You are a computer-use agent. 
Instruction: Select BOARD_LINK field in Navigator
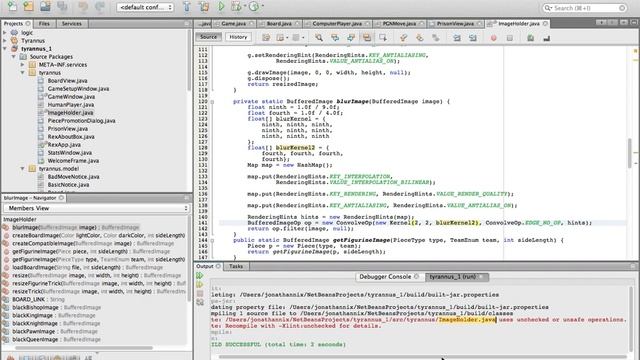click(38, 299)
